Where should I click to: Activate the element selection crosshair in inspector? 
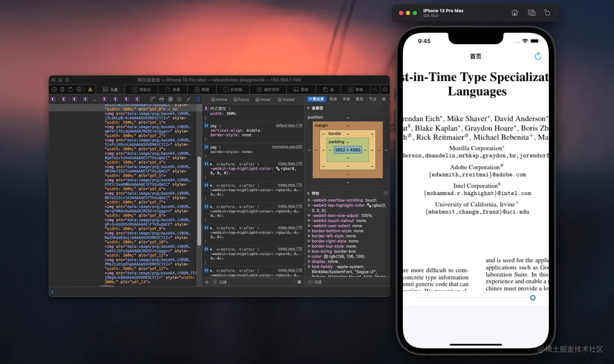[x=54, y=89]
